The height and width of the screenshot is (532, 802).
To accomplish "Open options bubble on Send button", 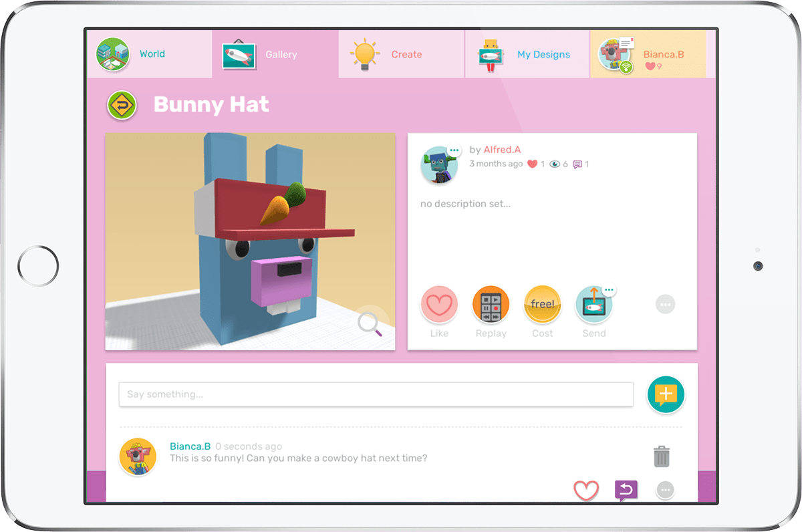I will tap(608, 290).
